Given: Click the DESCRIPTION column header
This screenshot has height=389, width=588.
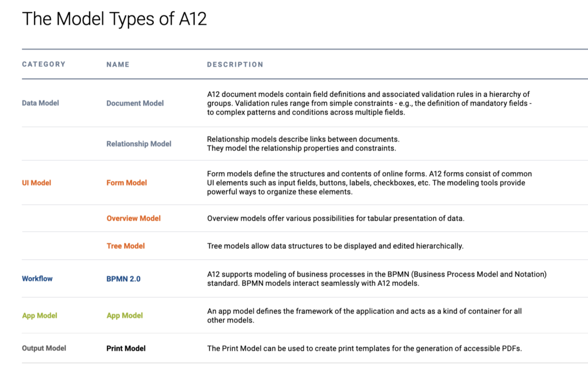Looking at the screenshot, I should (235, 65).
